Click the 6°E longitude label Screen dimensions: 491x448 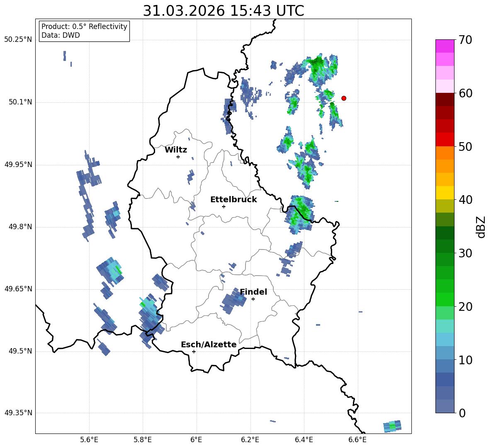196,440
